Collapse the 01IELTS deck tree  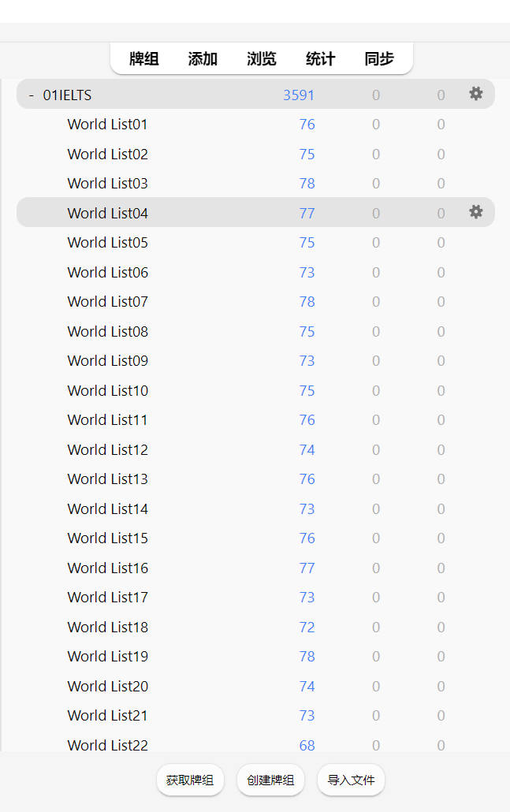tap(32, 95)
